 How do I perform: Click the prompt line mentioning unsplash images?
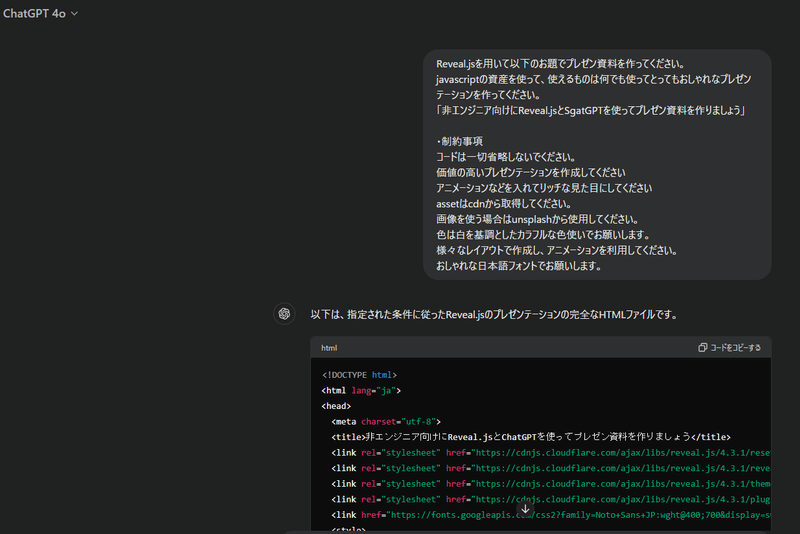coord(538,219)
